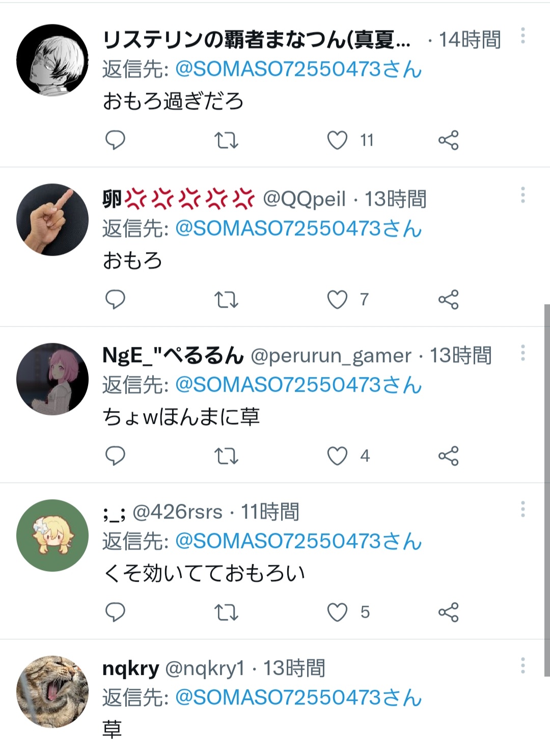Open more options for @nqkry1 tweet
This screenshot has width=550, height=756.
click(x=523, y=665)
